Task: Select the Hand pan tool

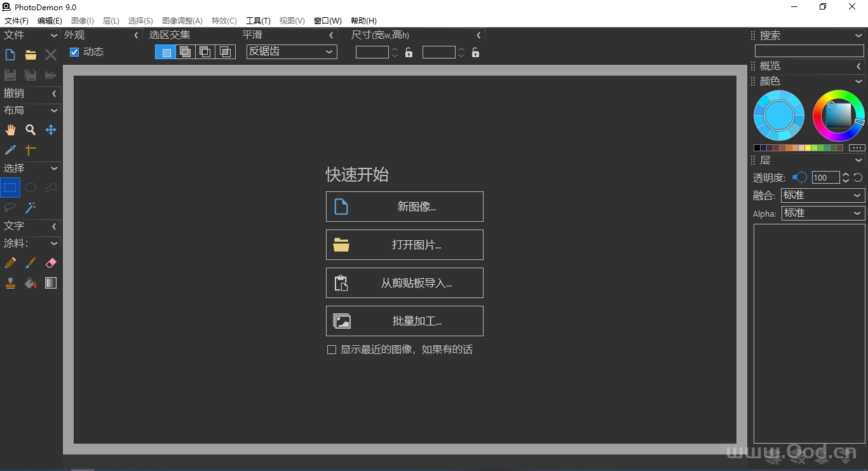Action: pyautogui.click(x=10, y=130)
